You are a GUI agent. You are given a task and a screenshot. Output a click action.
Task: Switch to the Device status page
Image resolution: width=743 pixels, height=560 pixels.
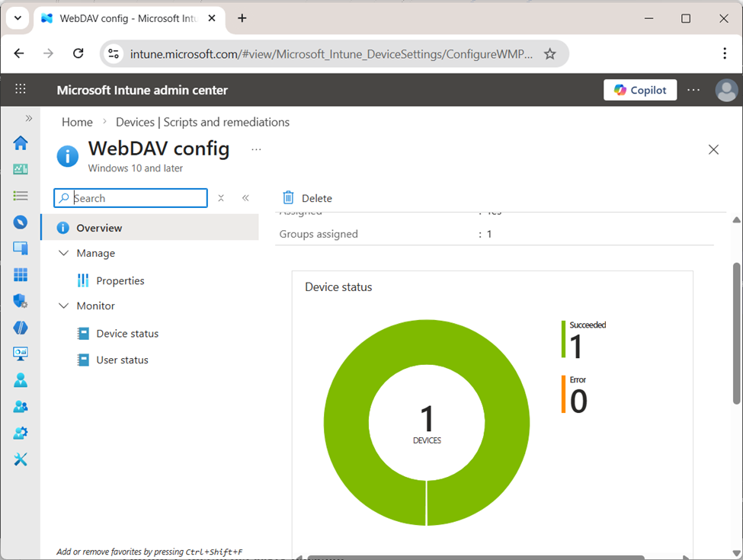pos(126,333)
